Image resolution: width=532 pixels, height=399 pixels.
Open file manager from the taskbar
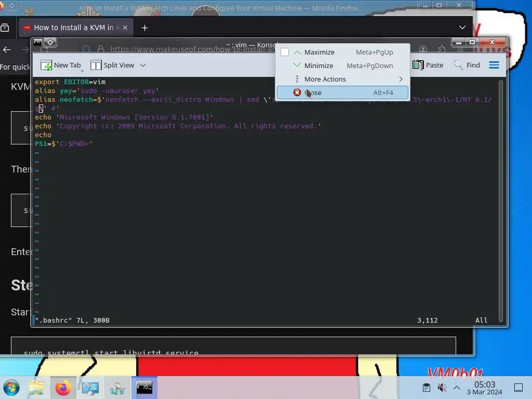click(x=36, y=388)
